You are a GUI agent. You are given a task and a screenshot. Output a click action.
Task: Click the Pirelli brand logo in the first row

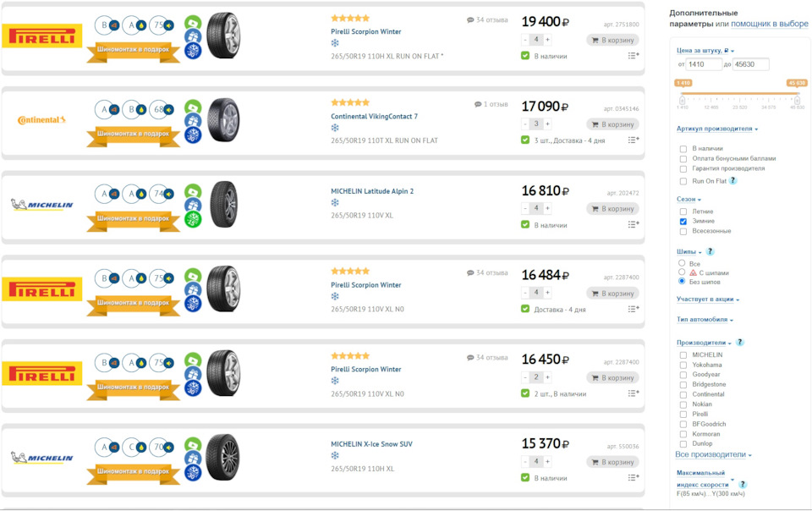point(42,36)
